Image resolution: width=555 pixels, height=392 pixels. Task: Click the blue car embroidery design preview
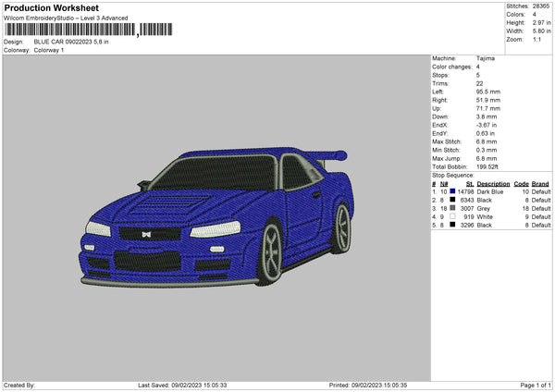point(217,213)
